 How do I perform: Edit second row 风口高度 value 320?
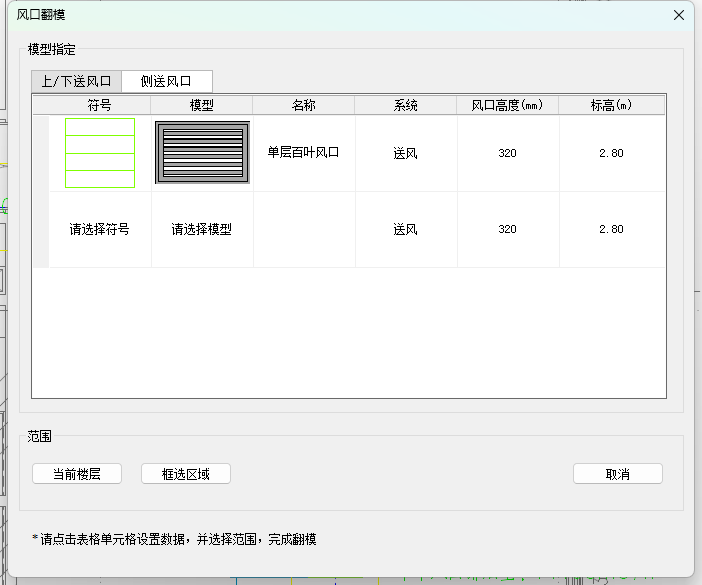(507, 229)
